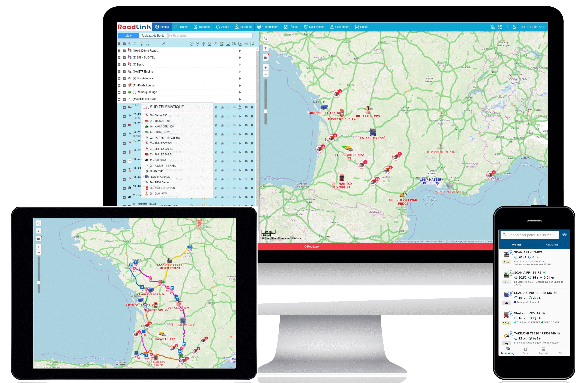Image resolution: width=588 pixels, height=383 pixels.
Task: Open the Zones menu tab
Action: pyautogui.click(x=222, y=27)
